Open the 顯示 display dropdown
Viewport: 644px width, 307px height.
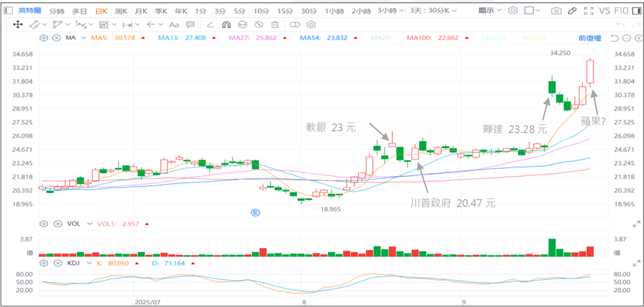tap(490, 11)
